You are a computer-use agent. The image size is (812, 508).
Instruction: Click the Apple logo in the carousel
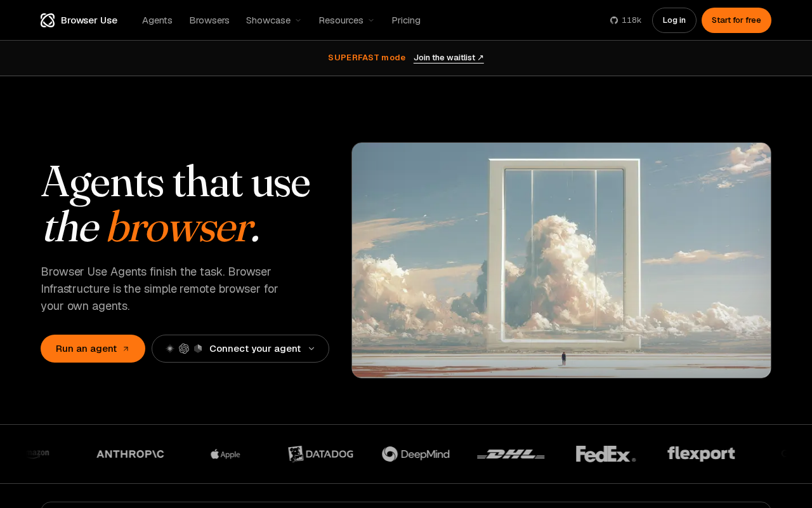225,454
